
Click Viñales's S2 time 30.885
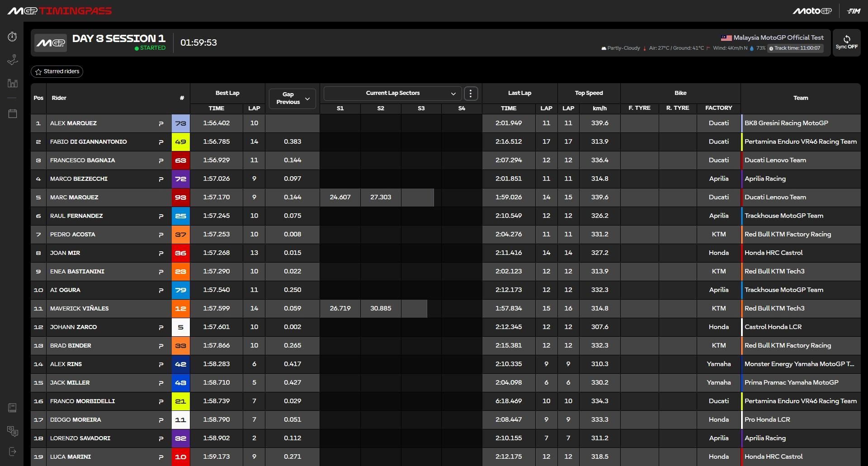pos(381,309)
